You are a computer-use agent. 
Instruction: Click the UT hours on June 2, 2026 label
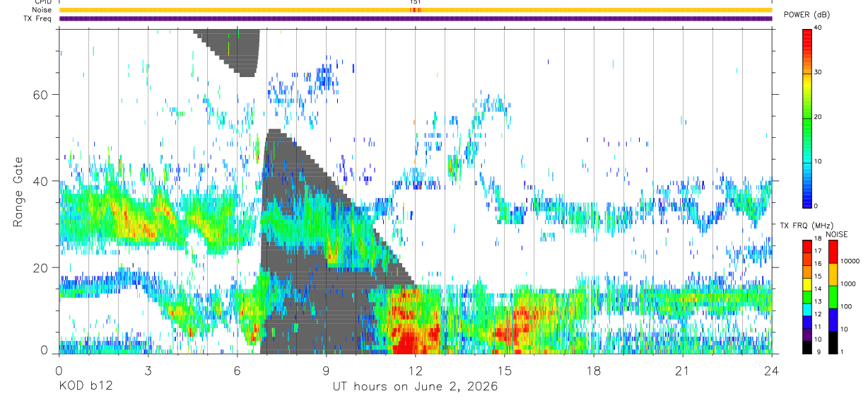point(416,387)
